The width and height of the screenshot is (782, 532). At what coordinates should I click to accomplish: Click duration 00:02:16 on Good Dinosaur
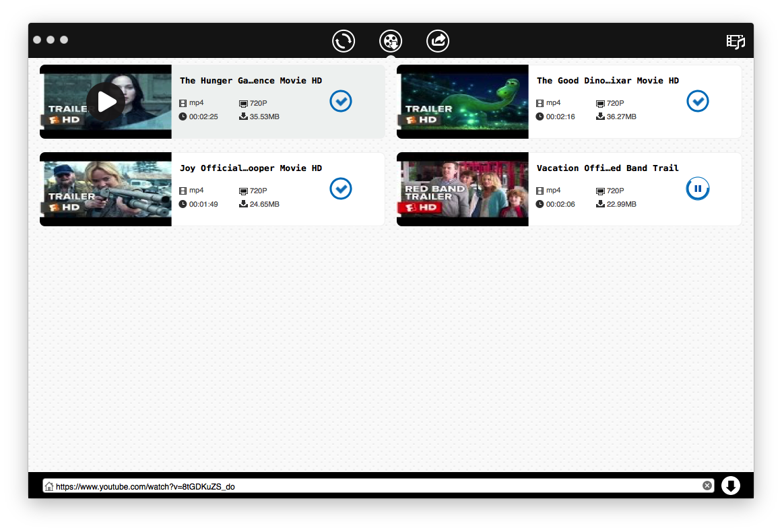[560, 117]
